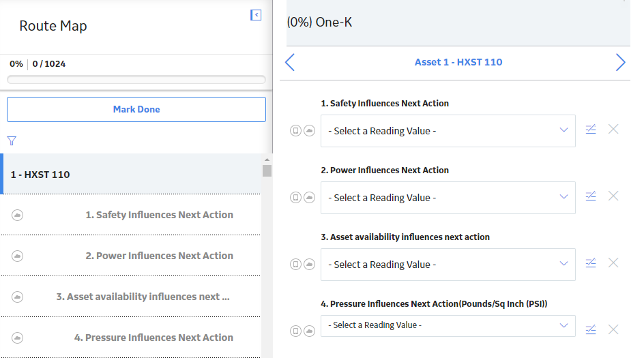
Task: Click the Asset 1 - HXST 110 link
Action: (458, 62)
